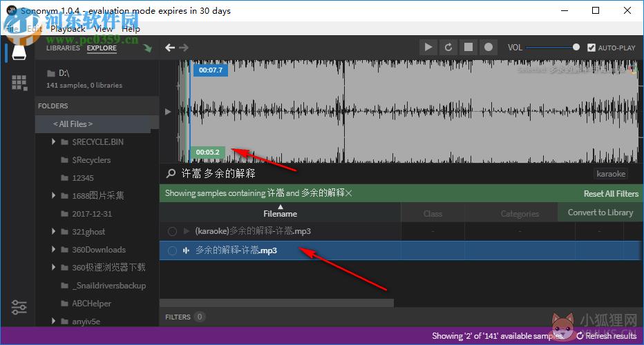
Task: Click the 00:07.7 time marker
Action: click(210, 70)
